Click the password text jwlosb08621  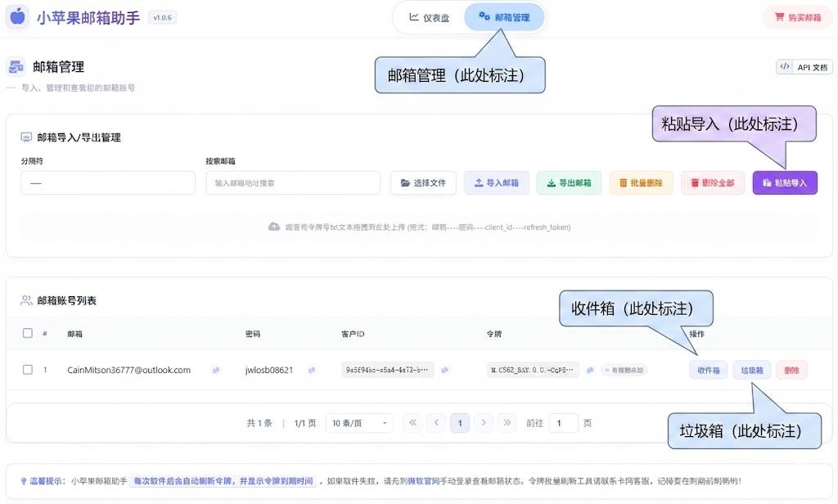coord(268,370)
